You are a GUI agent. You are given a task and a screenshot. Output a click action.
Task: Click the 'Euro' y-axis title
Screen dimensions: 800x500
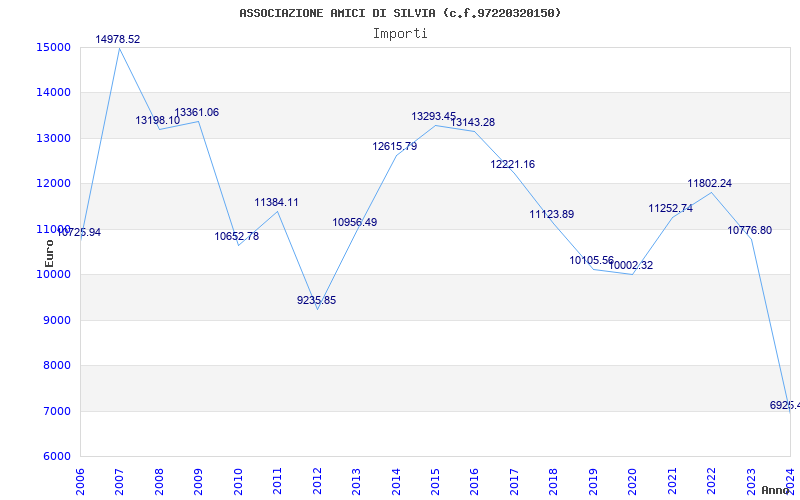[49, 254]
